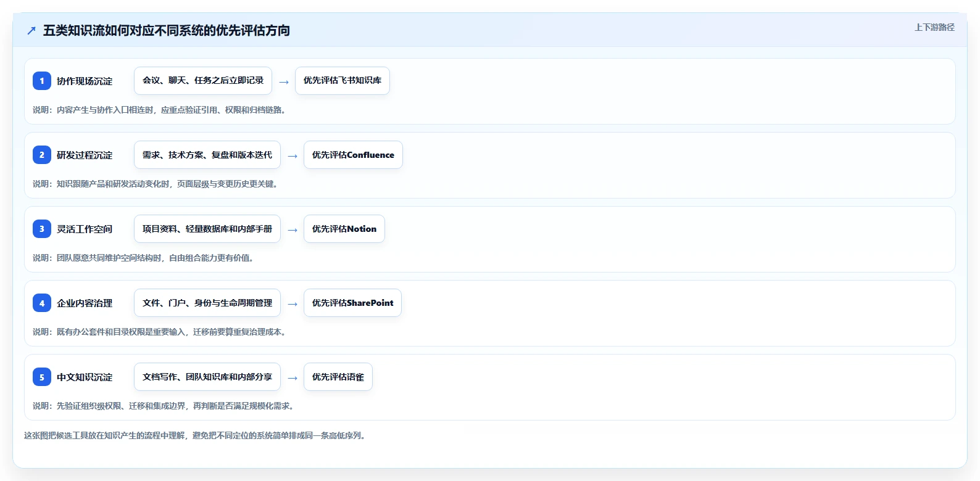980x481 pixels.
Task: Click the arrow pointing to 优先评估SharePoint
Action: (x=293, y=304)
